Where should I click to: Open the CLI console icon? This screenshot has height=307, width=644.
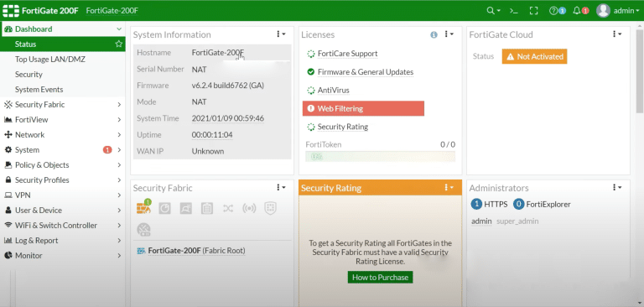click(514, 11)
